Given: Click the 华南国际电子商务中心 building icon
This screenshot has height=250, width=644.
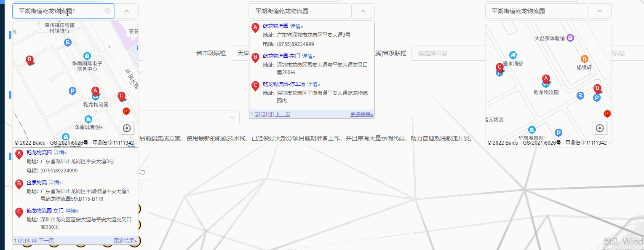Looking at the screenshot, I should point(87,56).
